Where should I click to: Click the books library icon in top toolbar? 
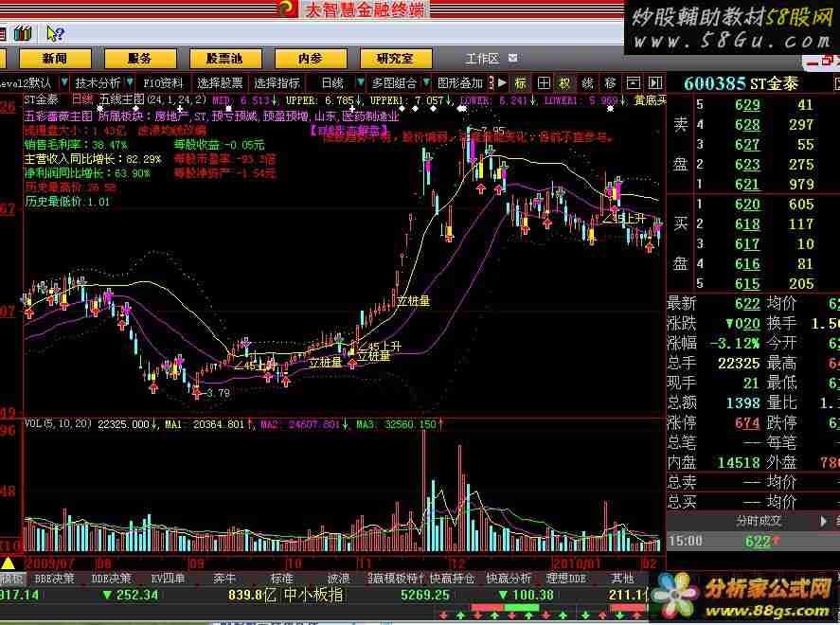pyautogui.click(x=23, y=34)
